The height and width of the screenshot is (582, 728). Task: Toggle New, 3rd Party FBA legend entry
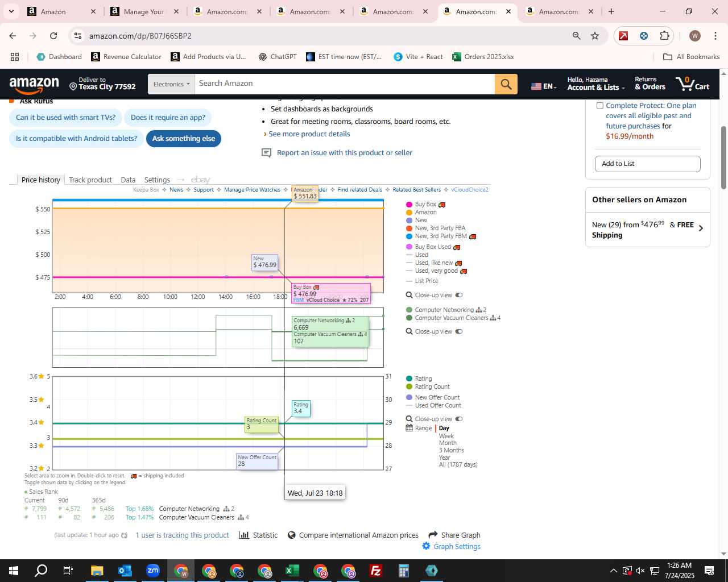436,228
